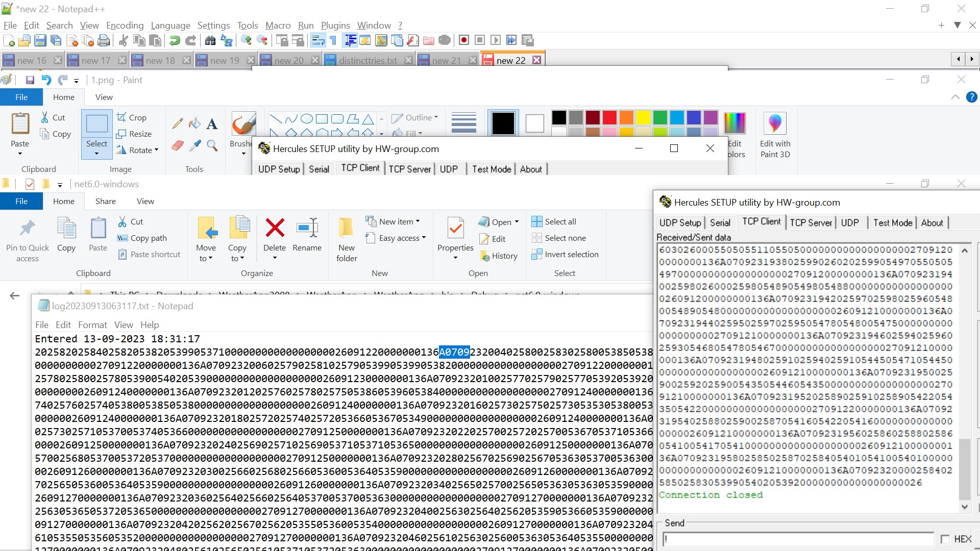Select the Pencil tool in Paint
The height and width of the screenshot is (551, 980).
point(178,123)
